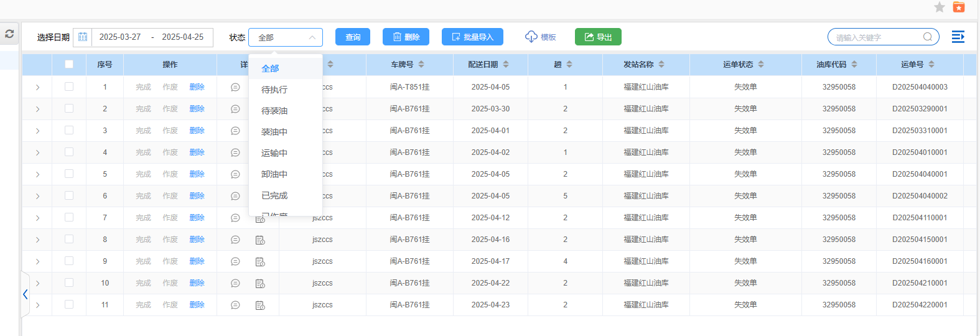This screenshot has width=980, height=336.
Task: Toggle the select-all checkbox in table header
Action: tap(69, 64)
